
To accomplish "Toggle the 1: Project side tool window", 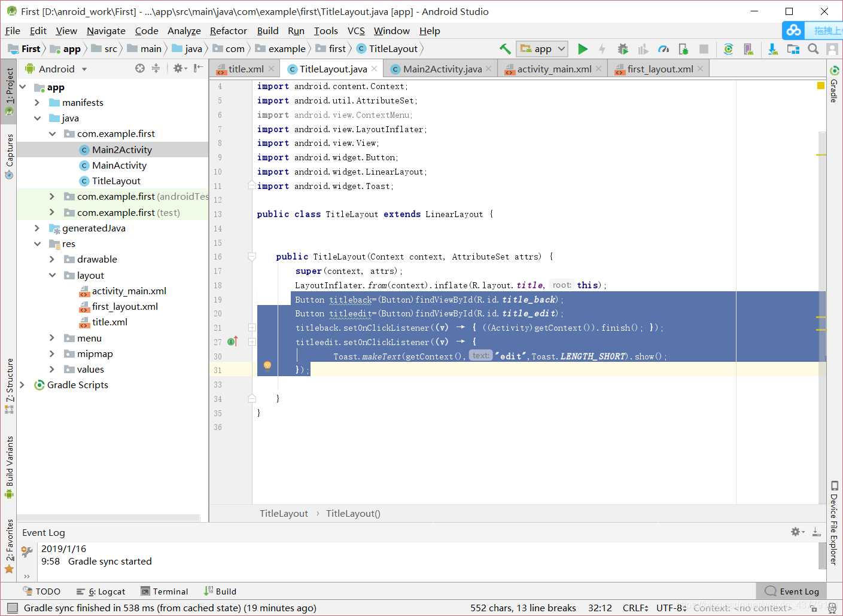I will 9,91.
